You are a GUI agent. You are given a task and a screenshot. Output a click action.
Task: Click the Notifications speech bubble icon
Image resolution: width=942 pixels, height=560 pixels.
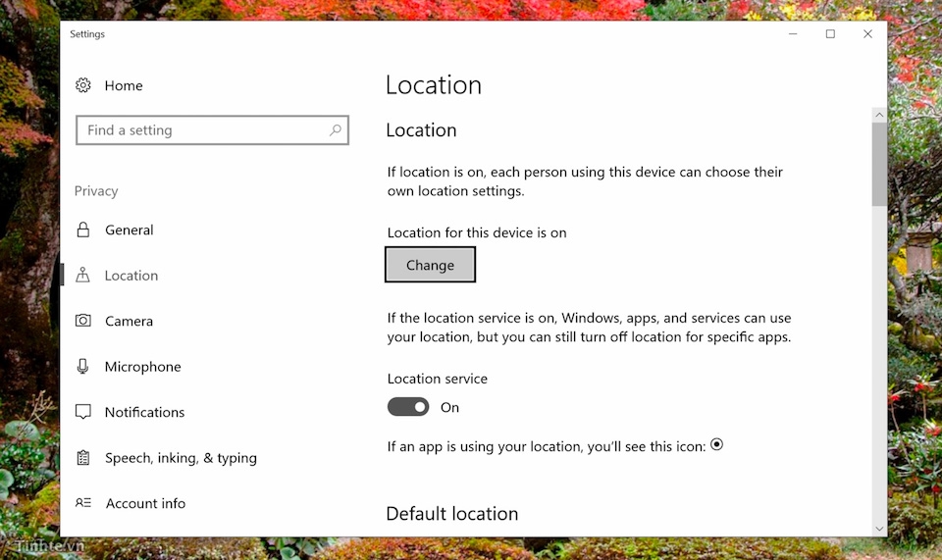pos(82,412)
